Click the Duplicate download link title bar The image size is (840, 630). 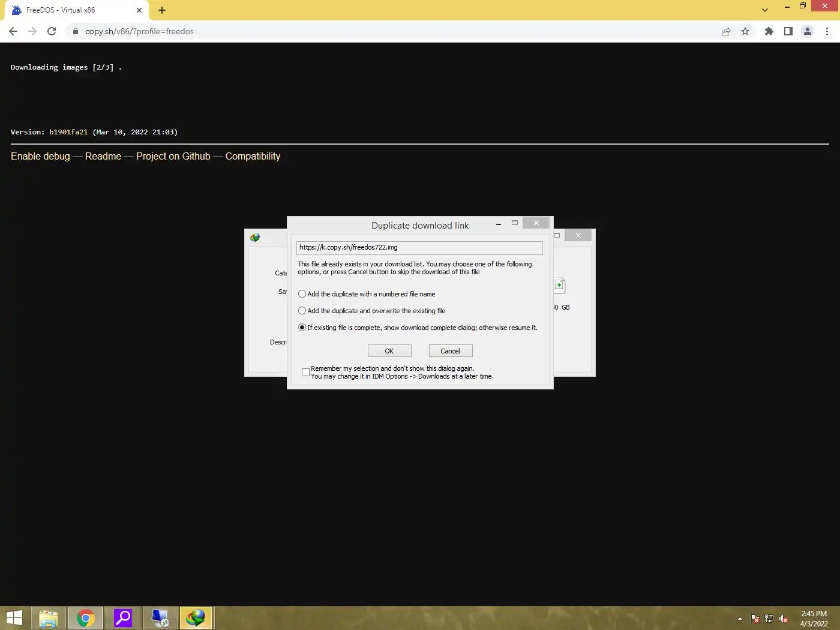coord(420,226)
